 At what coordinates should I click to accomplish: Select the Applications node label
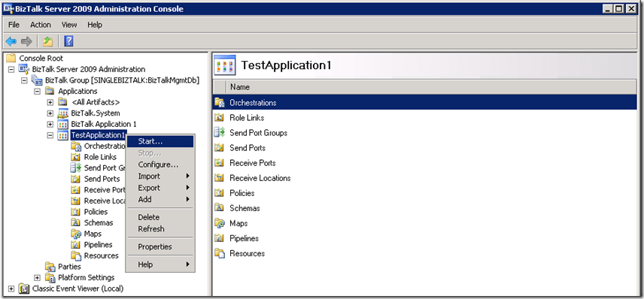pos(77,91)
